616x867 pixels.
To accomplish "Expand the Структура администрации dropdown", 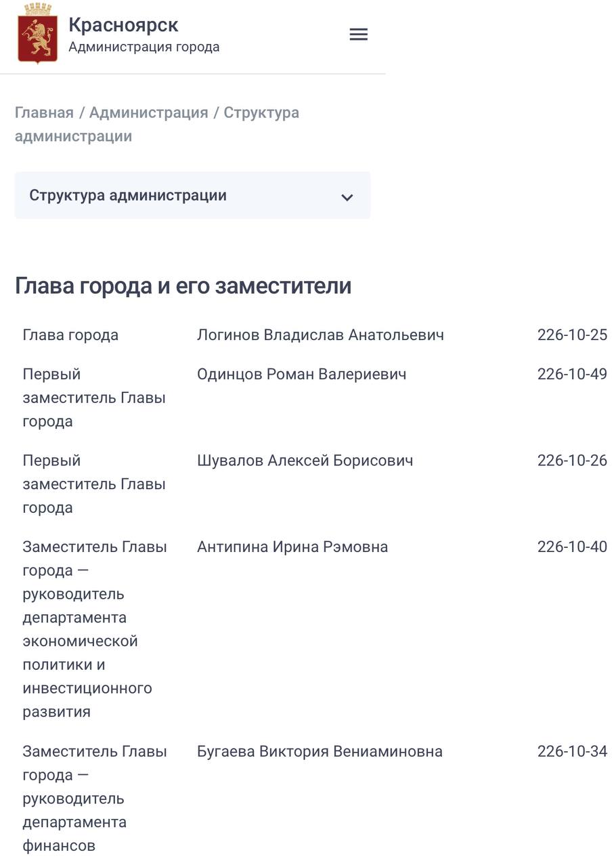I will [192, 196].
